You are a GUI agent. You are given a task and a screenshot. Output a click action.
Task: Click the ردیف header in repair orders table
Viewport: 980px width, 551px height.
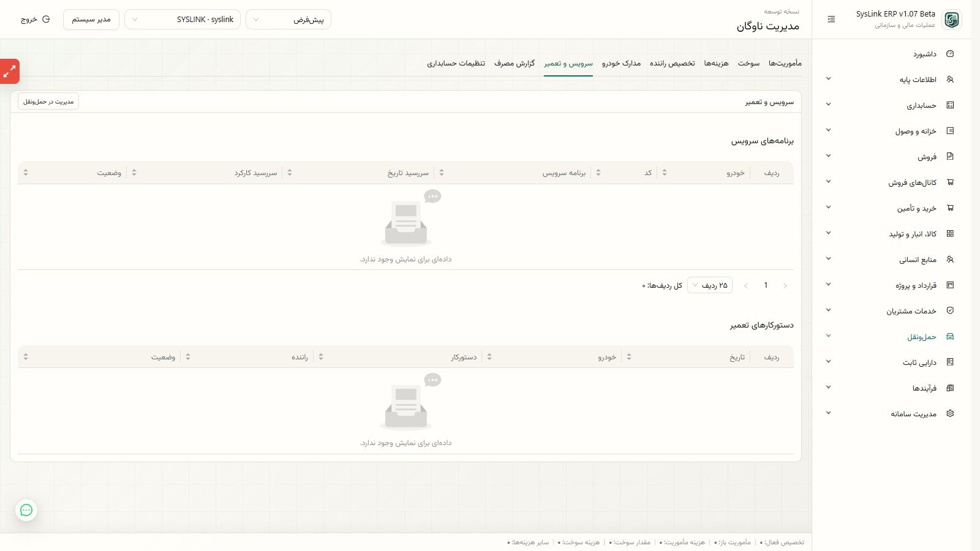point(772,357)
